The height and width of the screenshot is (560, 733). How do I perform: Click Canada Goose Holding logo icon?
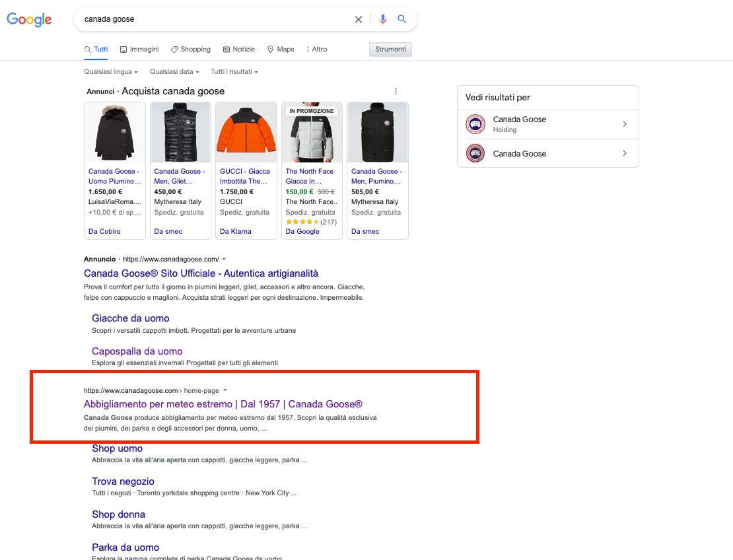coord(475,124)
